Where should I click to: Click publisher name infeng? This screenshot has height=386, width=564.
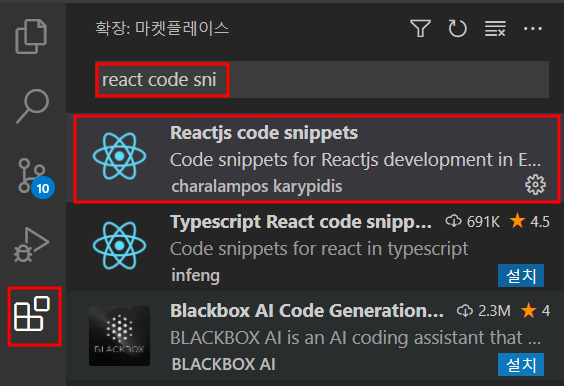click(x=196, y=276)
